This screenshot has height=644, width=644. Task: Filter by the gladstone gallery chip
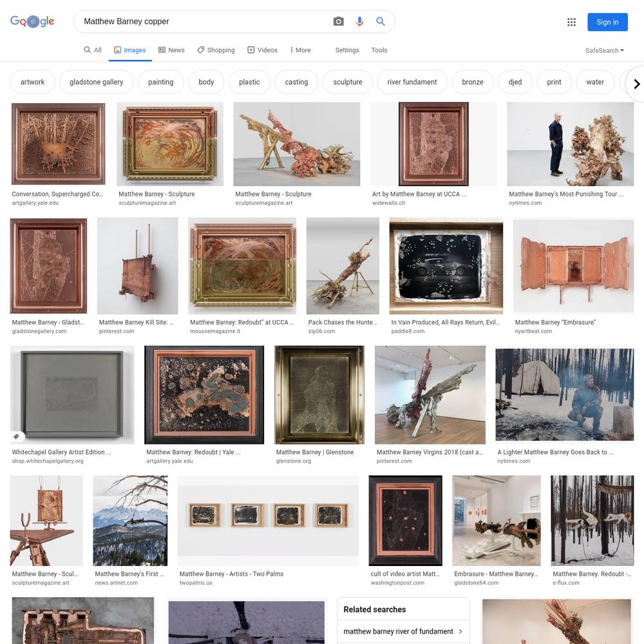tap(97, 82)
